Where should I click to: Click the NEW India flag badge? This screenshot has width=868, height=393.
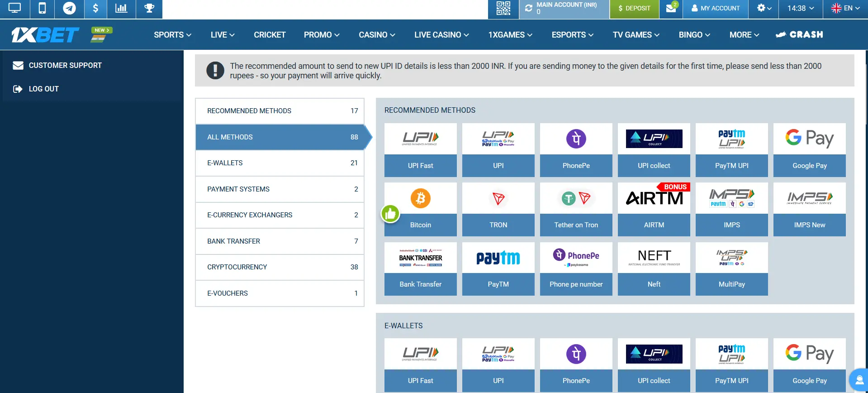(101, 34)
